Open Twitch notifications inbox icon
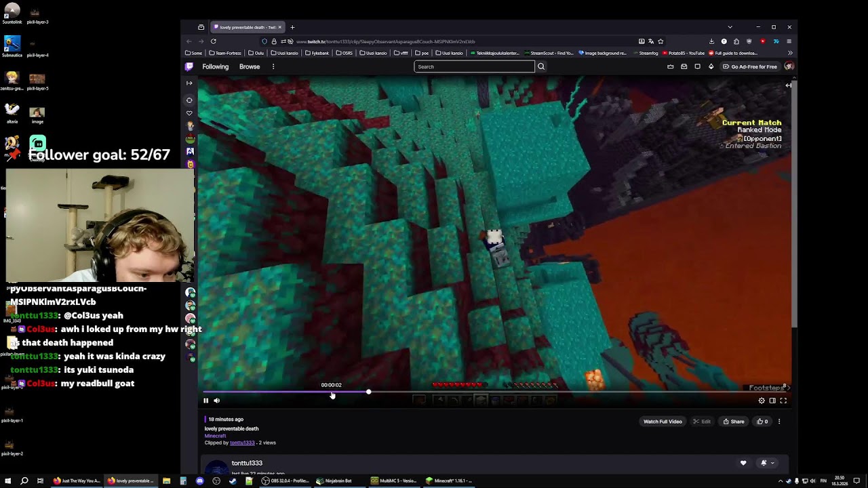This screenshot has height=488, width=868. tap(684, 66)
